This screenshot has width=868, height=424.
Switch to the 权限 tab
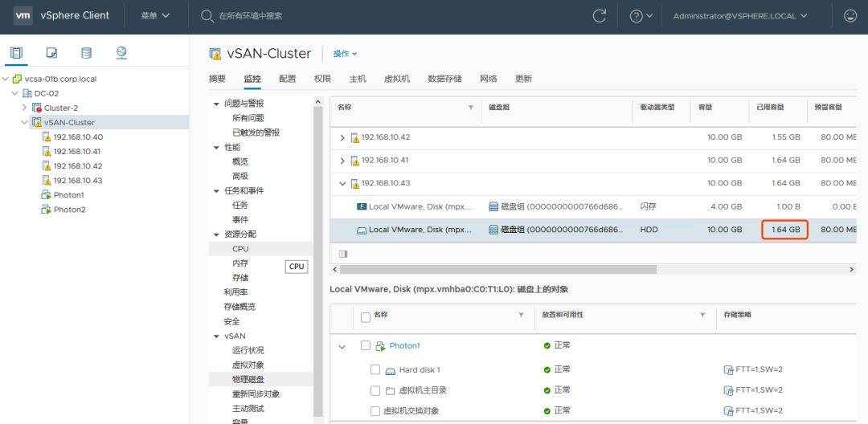[322, 79]
